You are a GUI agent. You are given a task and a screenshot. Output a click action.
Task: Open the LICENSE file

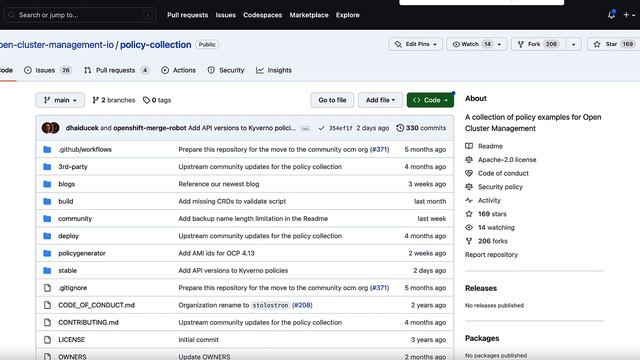pos(71,340)
